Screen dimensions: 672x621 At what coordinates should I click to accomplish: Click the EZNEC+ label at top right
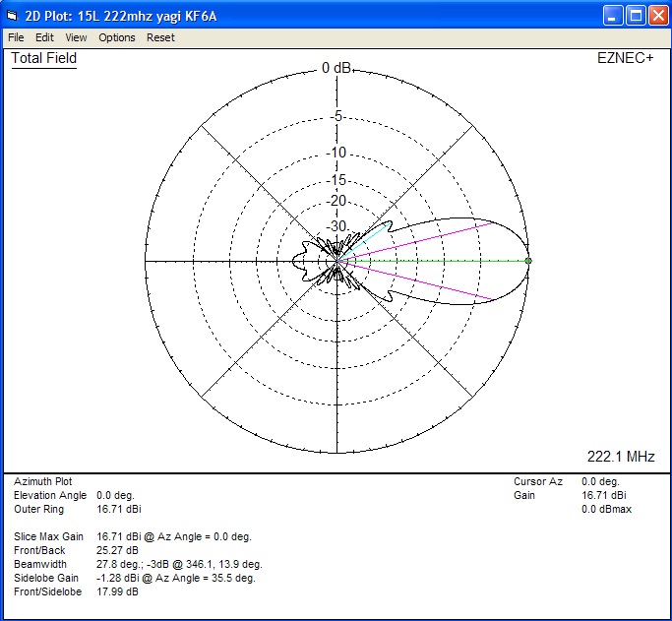(625, 59)
